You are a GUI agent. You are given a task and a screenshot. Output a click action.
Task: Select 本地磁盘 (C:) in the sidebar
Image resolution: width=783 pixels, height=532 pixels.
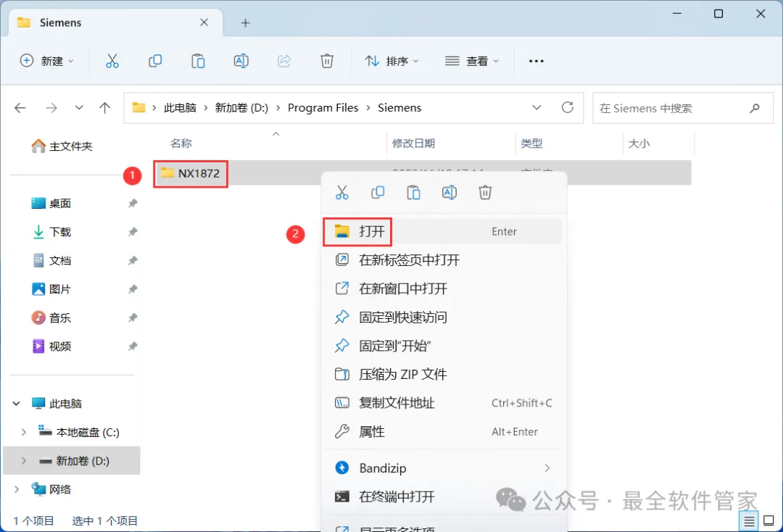click(x=80, y=432)
